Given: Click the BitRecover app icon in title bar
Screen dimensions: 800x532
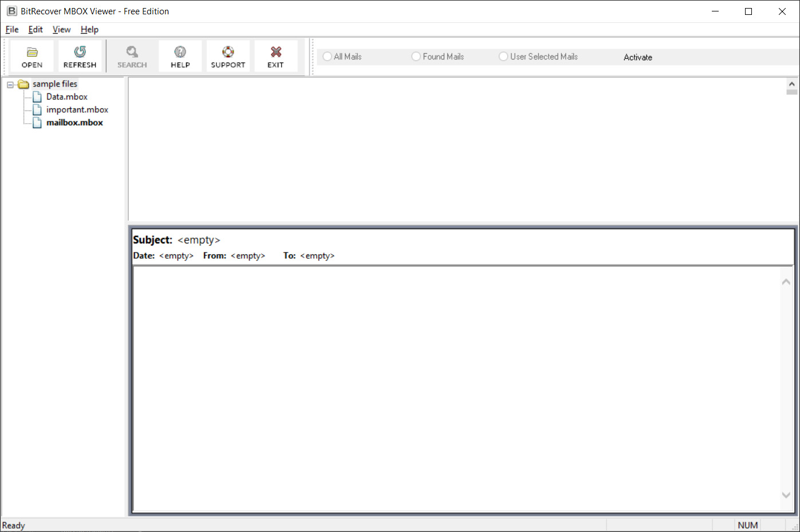Looking at the screenshot, I should point(11,11).
